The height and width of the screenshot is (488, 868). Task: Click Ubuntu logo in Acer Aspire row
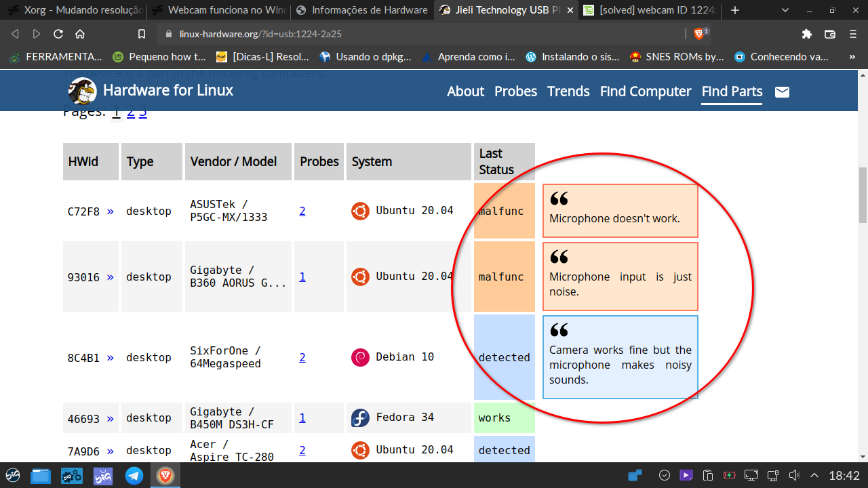[x=360, y=450]
